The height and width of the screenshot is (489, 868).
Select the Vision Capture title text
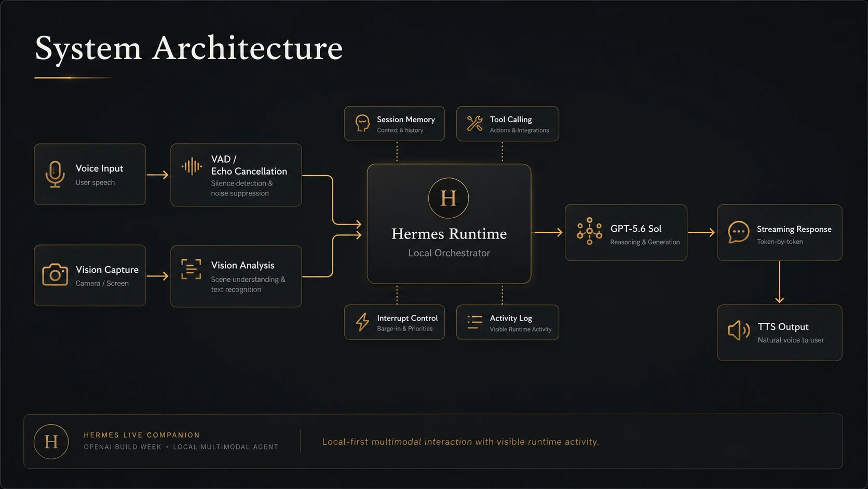click(107, 270)
